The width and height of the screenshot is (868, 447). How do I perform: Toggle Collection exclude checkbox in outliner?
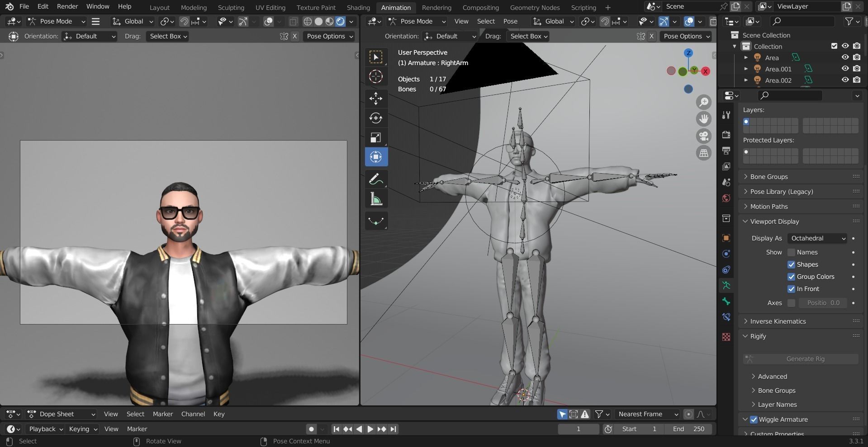point(834,46)
